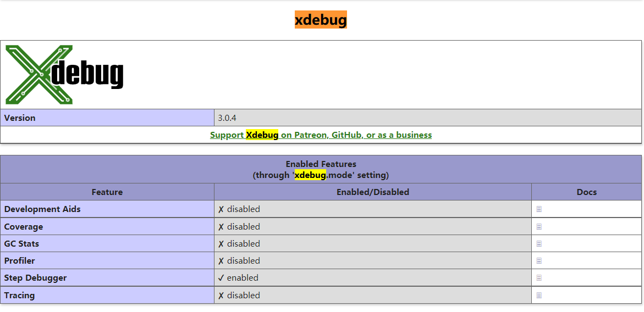Click the Feature column header

(107, 192)
